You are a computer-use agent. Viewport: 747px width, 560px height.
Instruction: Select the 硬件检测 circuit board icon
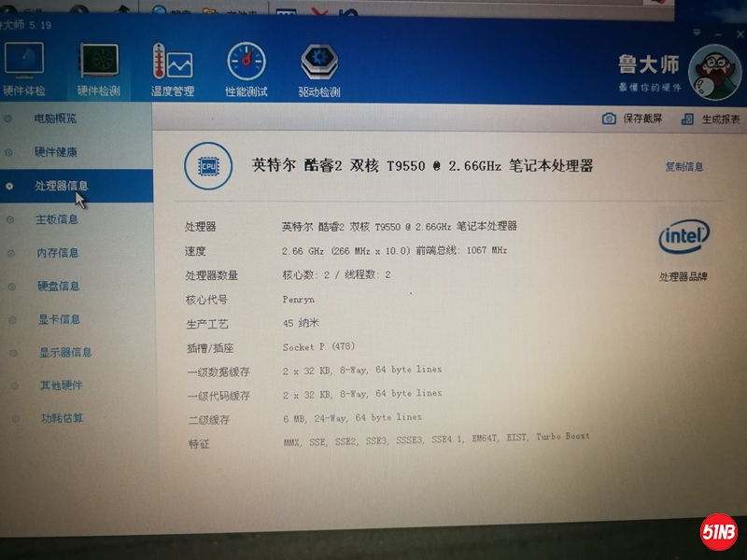pyautogui.click(x=98, y=63)
